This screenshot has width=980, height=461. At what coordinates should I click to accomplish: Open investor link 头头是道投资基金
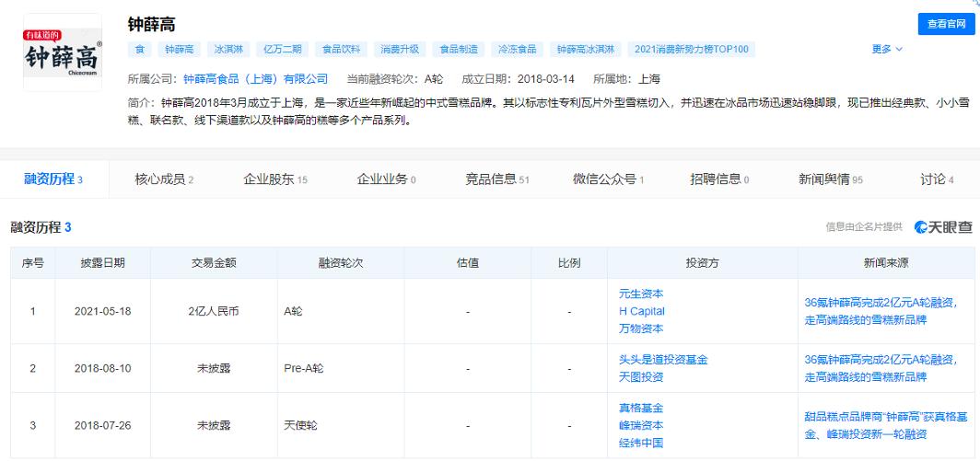(663, 360)
